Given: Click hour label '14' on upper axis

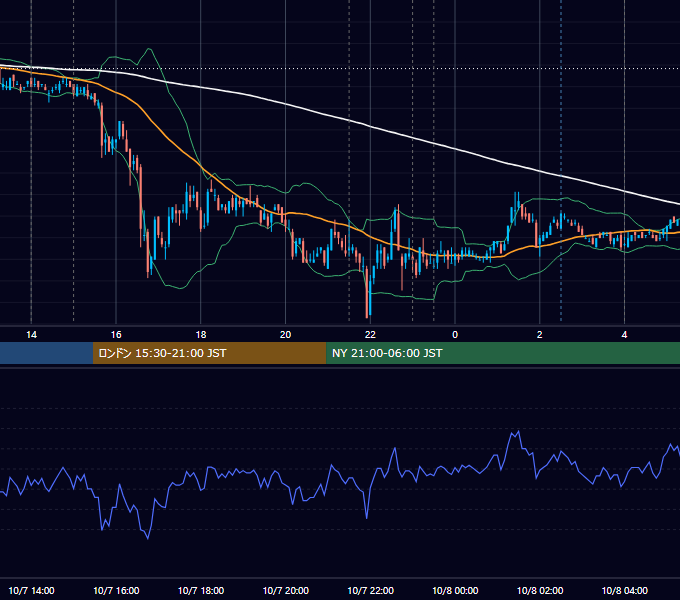Looking at the screenshot, I should (x=31, y=335).
